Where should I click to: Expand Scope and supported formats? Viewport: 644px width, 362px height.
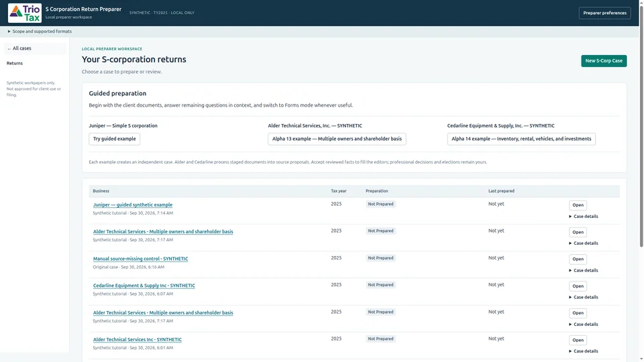click(x=40, y=32)
